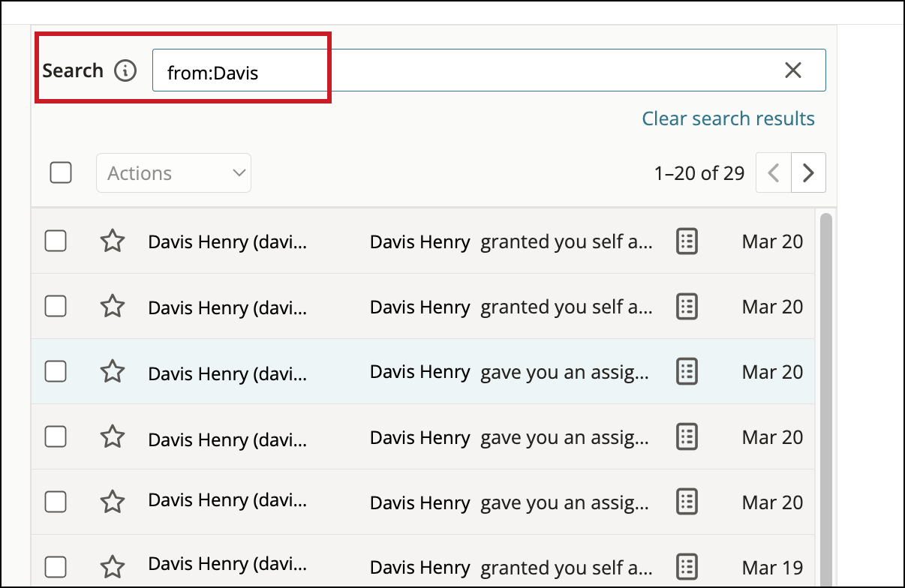Click the 1–20 of 29 page count
The width and height of the screenshot is (905, 588).
coord(699,173)
